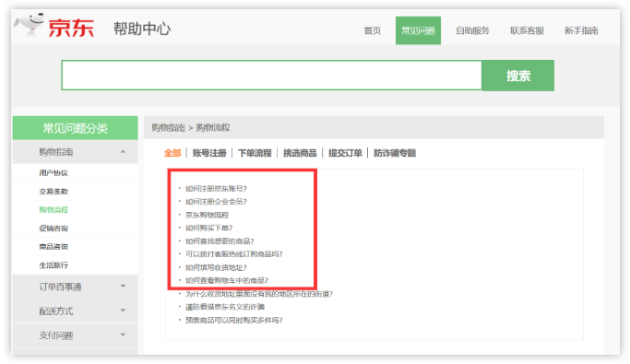Viewport: 630px width, 364px height.
Task: Open the question 如何注册企业会员?
Action: (x=216, y=202)
